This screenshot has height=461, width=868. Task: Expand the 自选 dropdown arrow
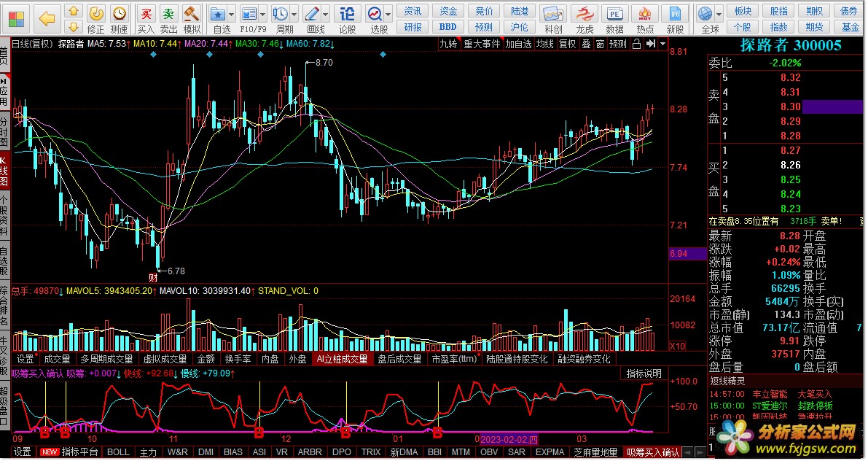[x=231, y=14]
